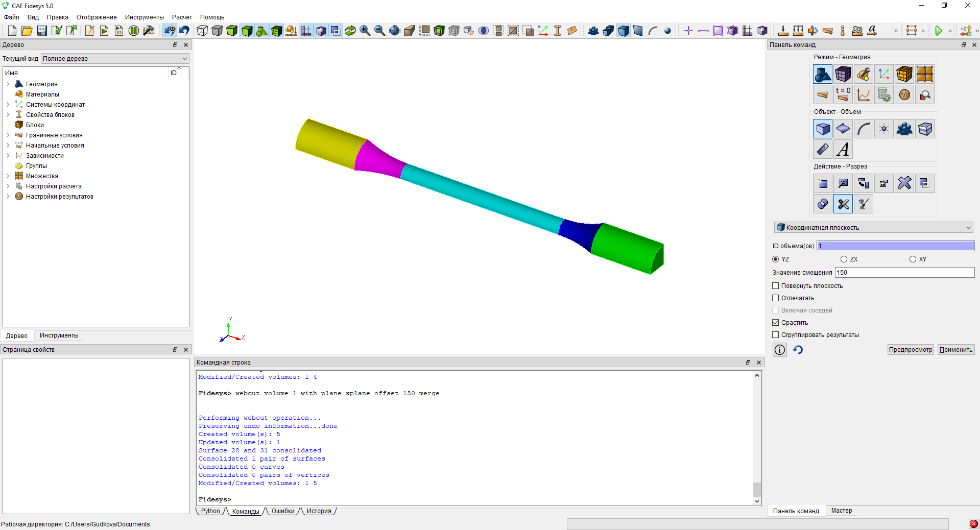The width and height of the screenshot is (980, 530).
Task: Click the coordinate axes icon in top toolbar
Action: 543,31
